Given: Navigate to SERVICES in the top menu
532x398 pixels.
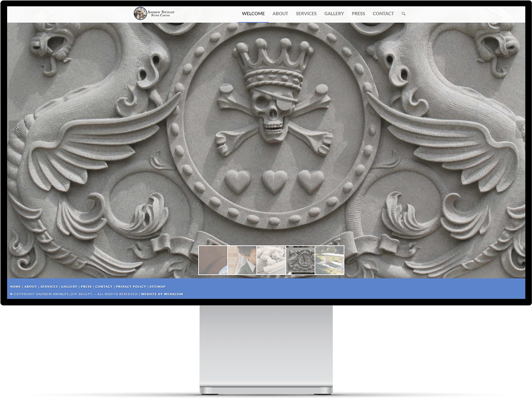Looking at the screenshot, I should pyautogui.click(x=306, y=14).
